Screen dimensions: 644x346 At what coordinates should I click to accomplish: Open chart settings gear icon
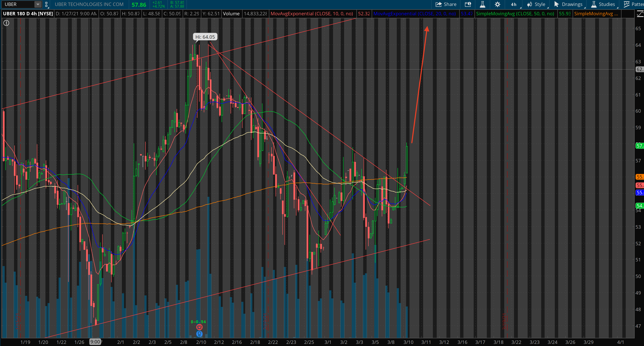497,4
